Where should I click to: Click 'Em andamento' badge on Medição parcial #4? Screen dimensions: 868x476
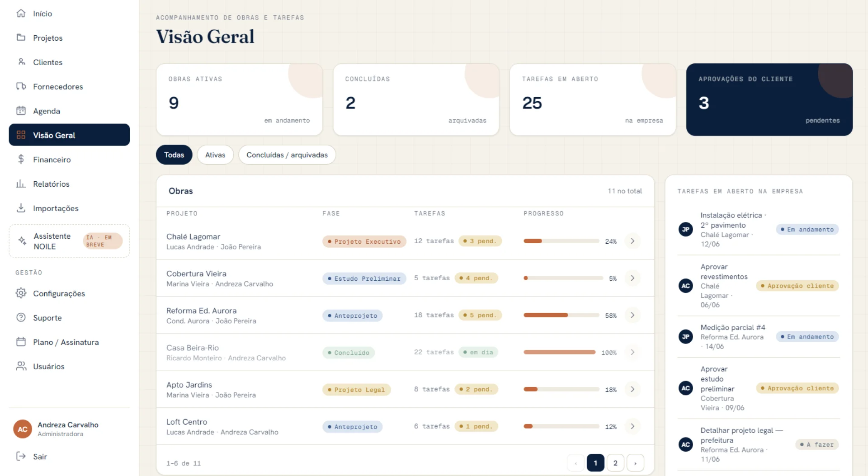[x=807, y=337]
